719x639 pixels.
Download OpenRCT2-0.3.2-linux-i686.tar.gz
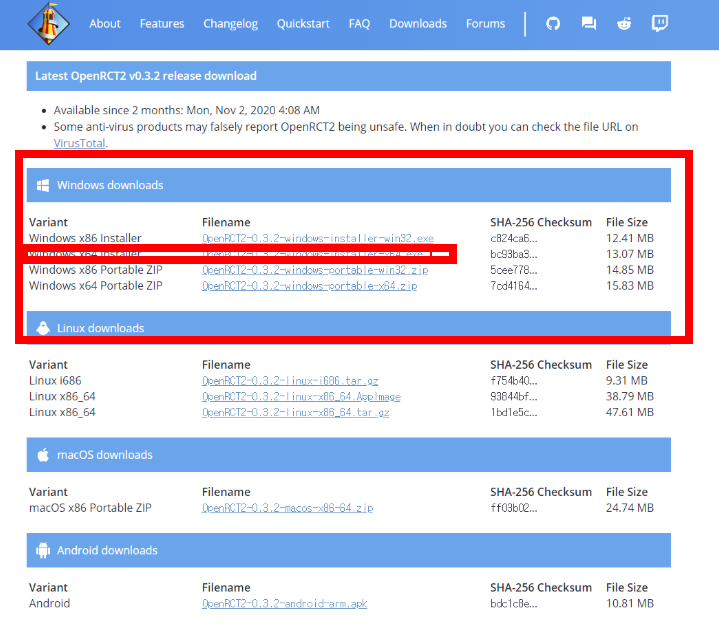coord(290,381)
